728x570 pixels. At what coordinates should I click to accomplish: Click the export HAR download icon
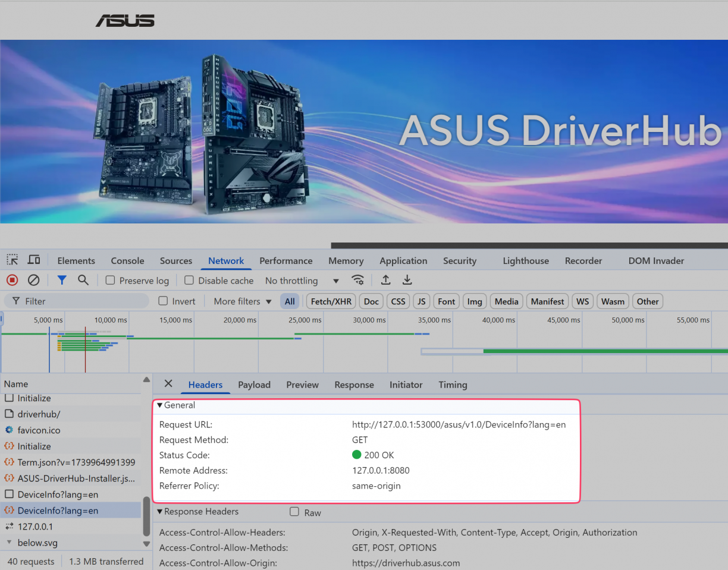tap(407, 280)
